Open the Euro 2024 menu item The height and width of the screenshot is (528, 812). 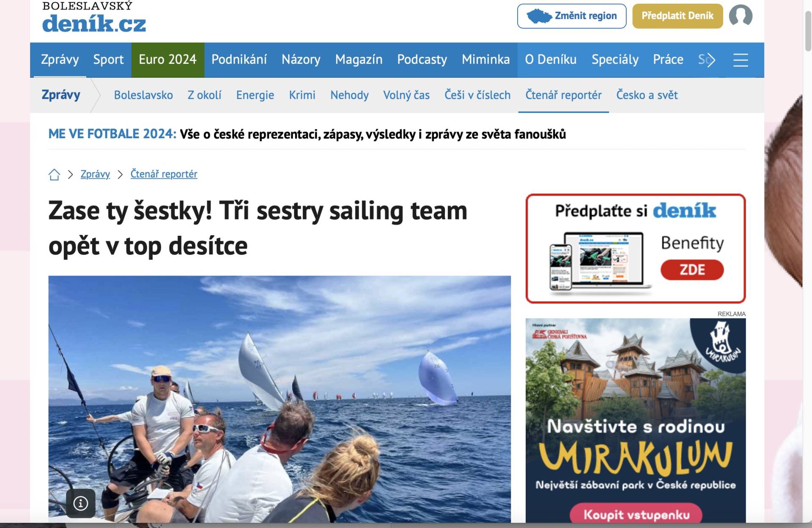[167, 60]
